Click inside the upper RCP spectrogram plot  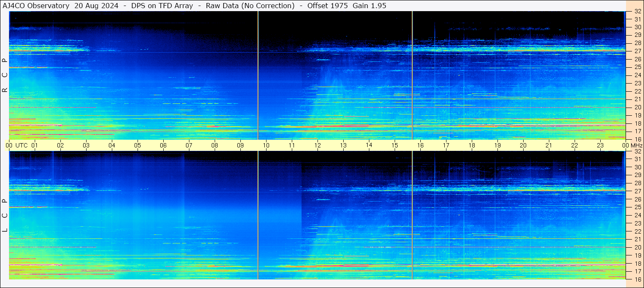click(x=317, y=75)
